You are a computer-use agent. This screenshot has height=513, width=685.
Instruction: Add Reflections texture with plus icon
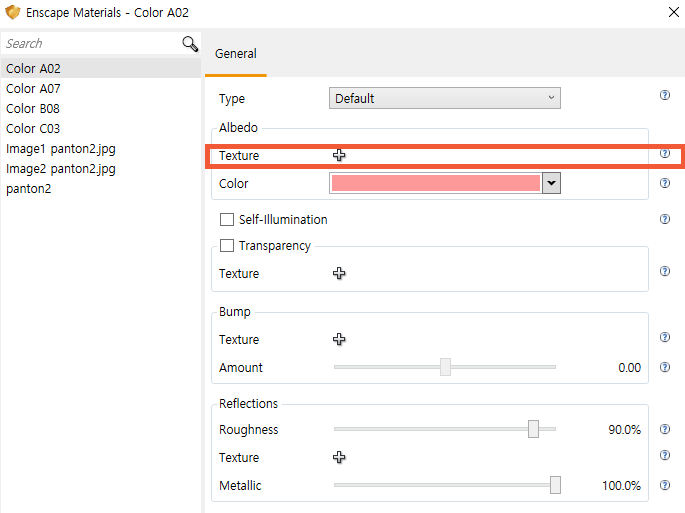339,457
